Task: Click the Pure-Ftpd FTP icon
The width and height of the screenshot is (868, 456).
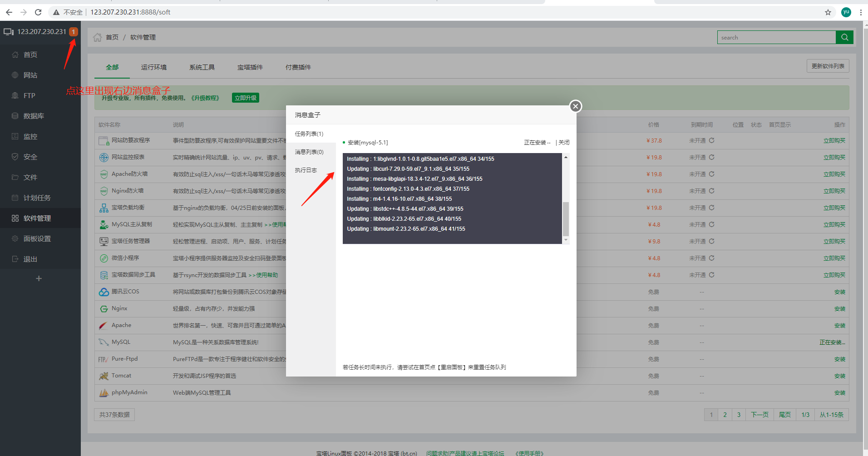Action: [x=104, y=359]
